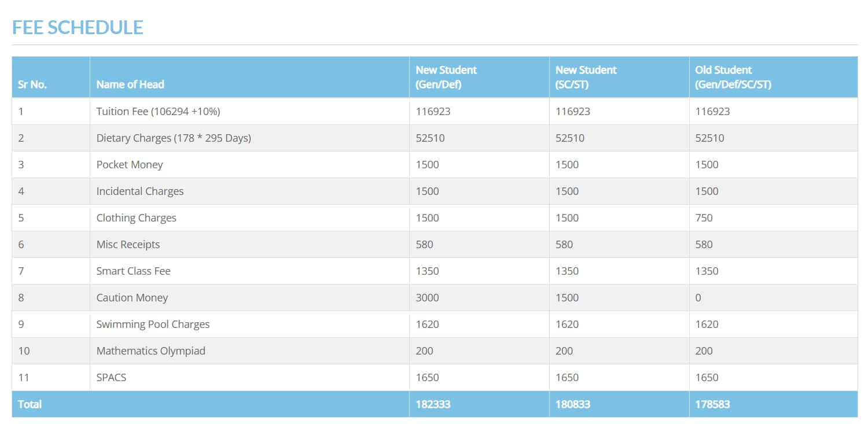Select the Misc Receipts row label
Image resolution: width=868 pixels, height=424 pixels.
128,245
